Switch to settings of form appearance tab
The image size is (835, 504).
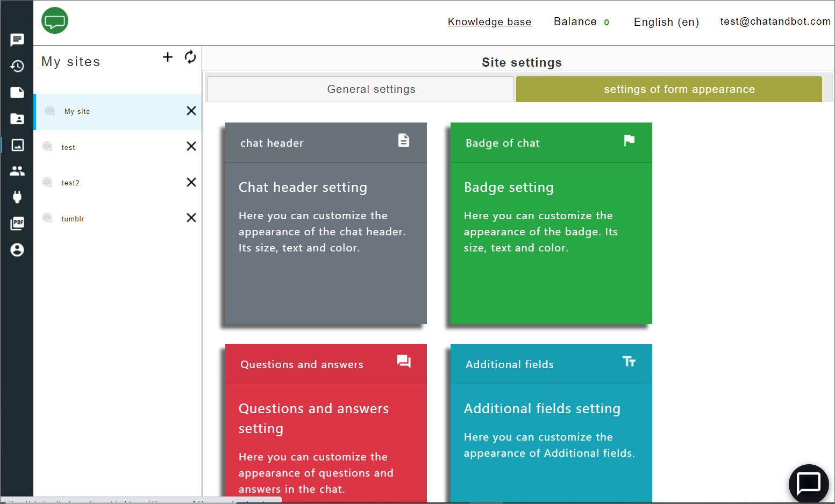[669, 89]
